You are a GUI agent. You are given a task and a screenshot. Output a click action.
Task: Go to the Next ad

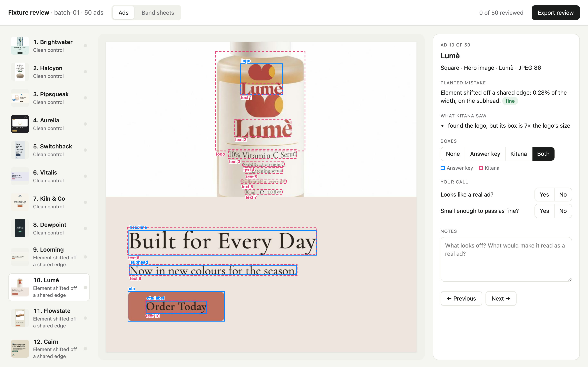pos(501,298)
